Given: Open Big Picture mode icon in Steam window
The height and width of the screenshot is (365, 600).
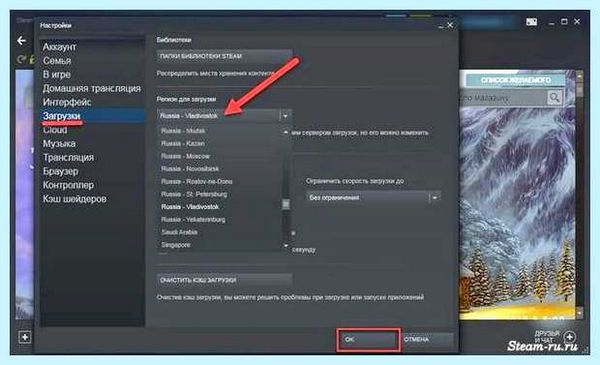Looking at the screenshot, I should pos(532,22).
